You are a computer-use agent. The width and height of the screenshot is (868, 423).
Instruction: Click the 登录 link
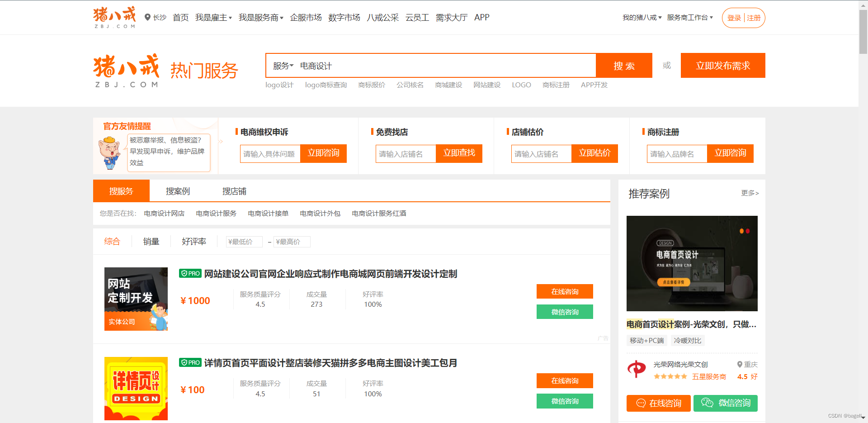[734, 18]
